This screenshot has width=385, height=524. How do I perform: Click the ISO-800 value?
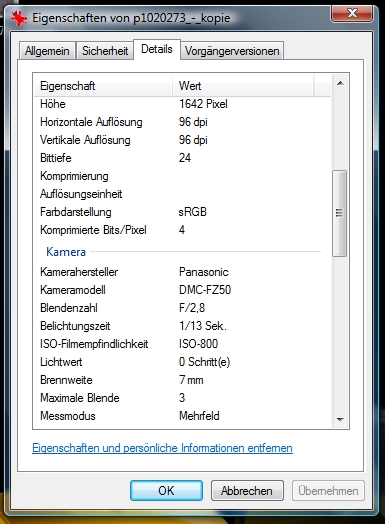point(199,344)
